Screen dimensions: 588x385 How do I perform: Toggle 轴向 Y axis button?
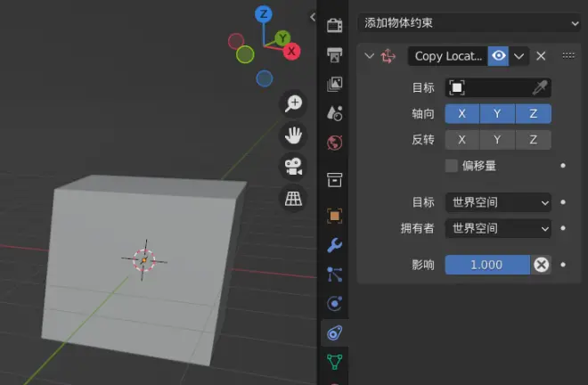point(497,114)
